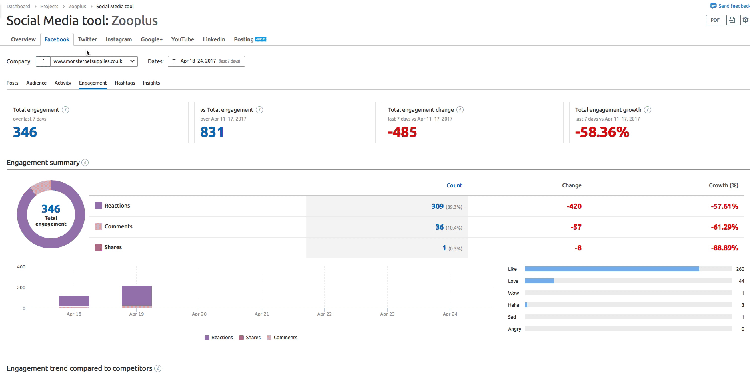Open help icon beside the 831 engagement metric
The image size is (750, 374).
point(260,110)
